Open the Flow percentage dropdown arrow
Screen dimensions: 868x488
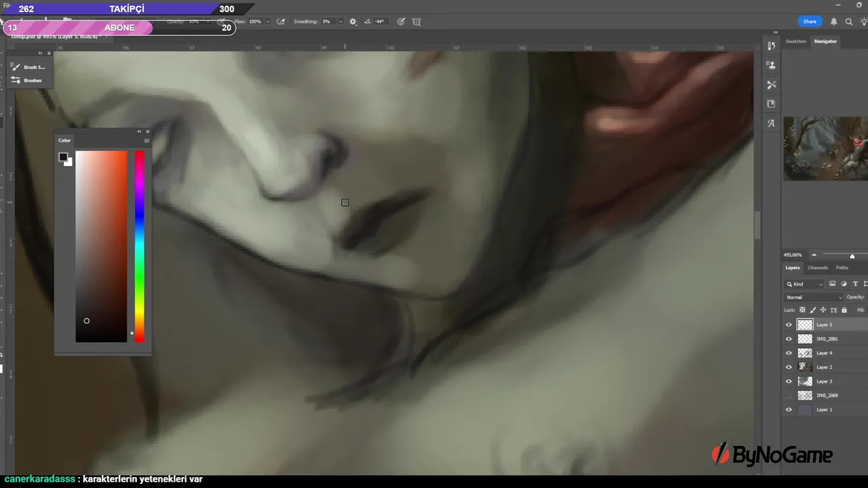coord(267,22)
